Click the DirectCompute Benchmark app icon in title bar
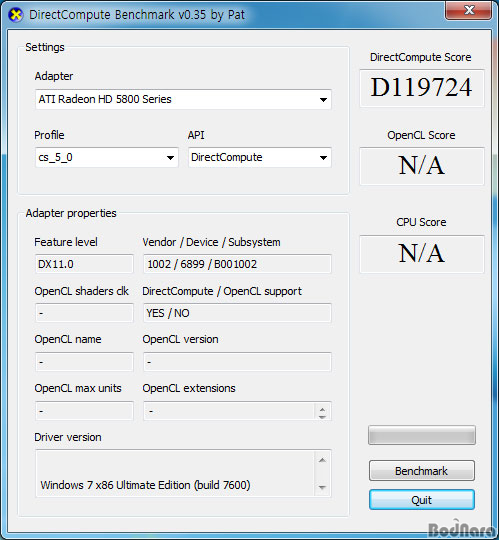Image resolution: width=499 pixels, height=540 pixels. click(15, 15)
